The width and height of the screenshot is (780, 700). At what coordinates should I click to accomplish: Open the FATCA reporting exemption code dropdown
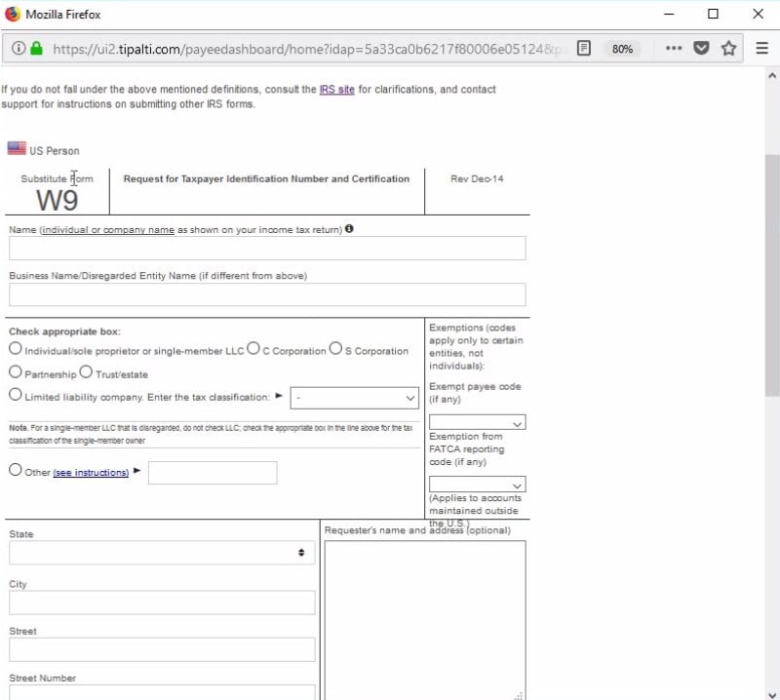click(477, 485)
